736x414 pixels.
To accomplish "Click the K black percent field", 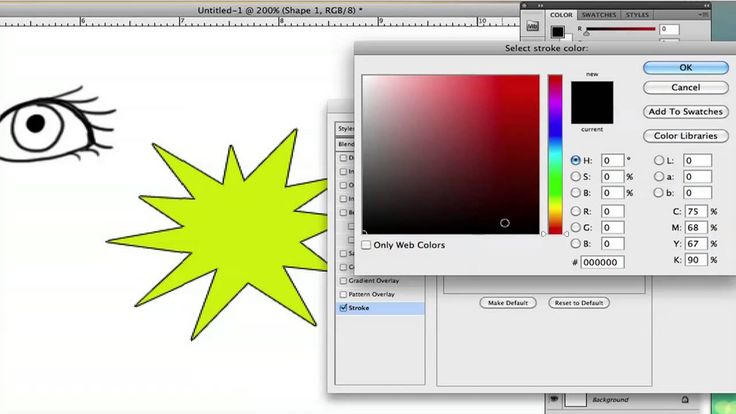I will (x=696, y=260).
